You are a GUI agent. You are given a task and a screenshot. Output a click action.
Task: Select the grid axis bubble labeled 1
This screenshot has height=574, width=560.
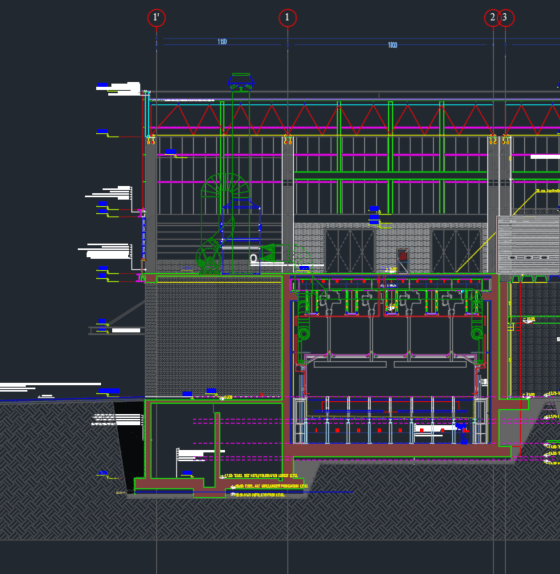pos(287,18)
